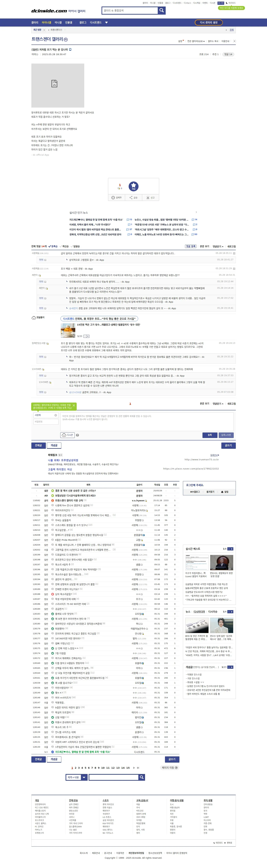Viewport: 267px width, 868px height.
Task: Select the 디시미디어 tab in the news panel
Action: (199, 612)
